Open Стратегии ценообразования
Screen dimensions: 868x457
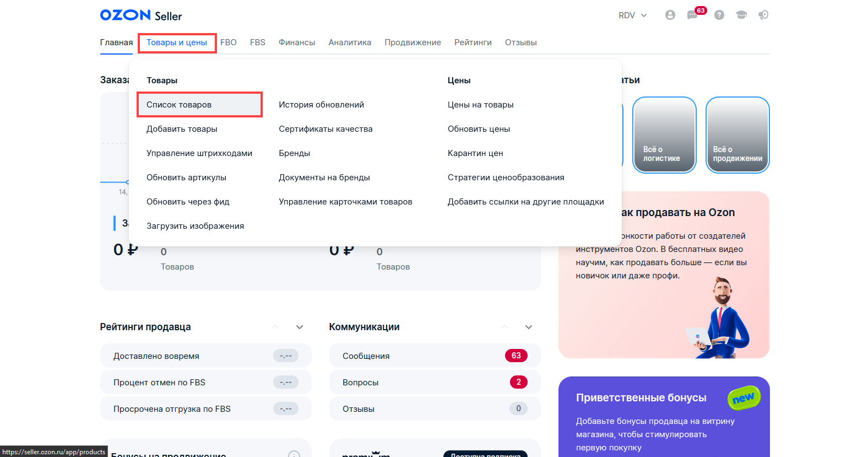[x=506, y=178]
